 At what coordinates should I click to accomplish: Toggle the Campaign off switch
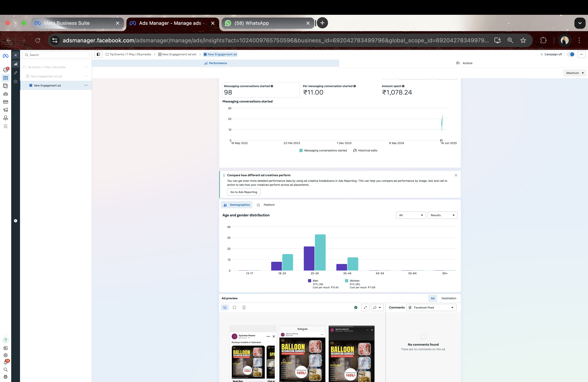pos(570,54)
